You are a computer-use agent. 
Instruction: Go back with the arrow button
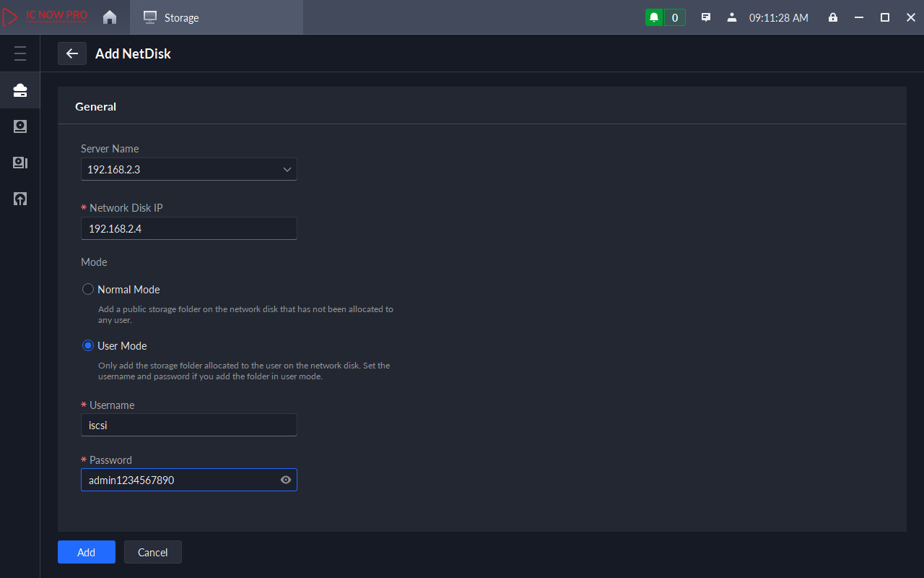(x=72, y=53)
